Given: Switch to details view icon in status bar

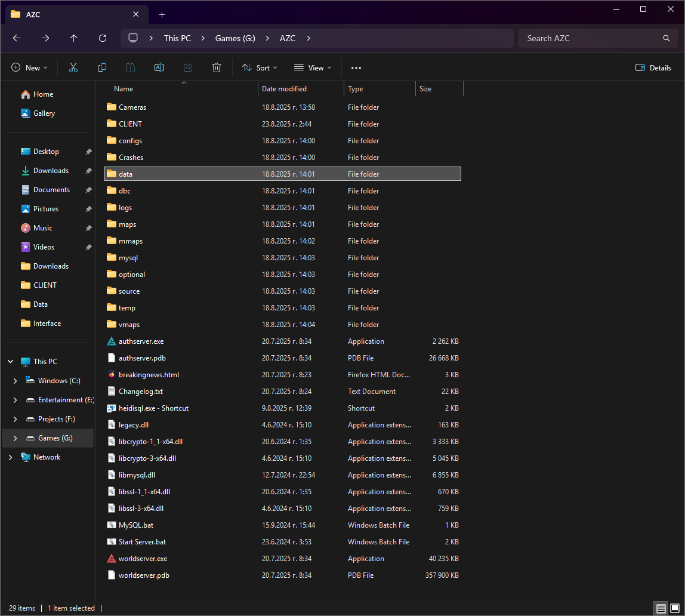Looking at the screenshot, I should 661,608.
